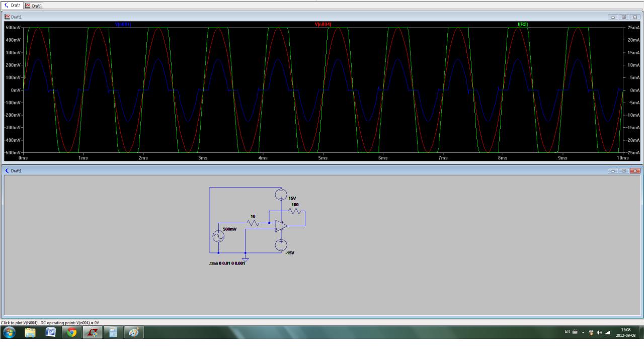The width and height of the screenshot is (644, 362).
Task: Click the 100 resistor value label
Action: (295, 205)
